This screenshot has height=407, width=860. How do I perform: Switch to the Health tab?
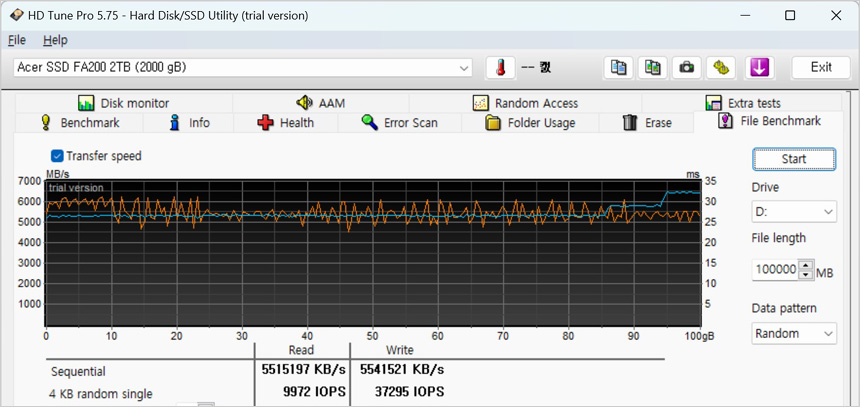pos(285,123)
